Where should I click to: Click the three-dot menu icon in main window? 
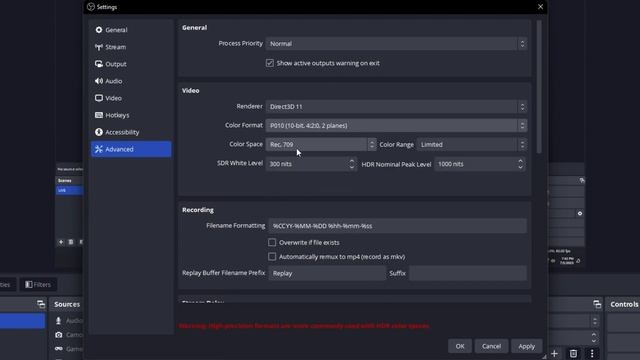(592, 353)
